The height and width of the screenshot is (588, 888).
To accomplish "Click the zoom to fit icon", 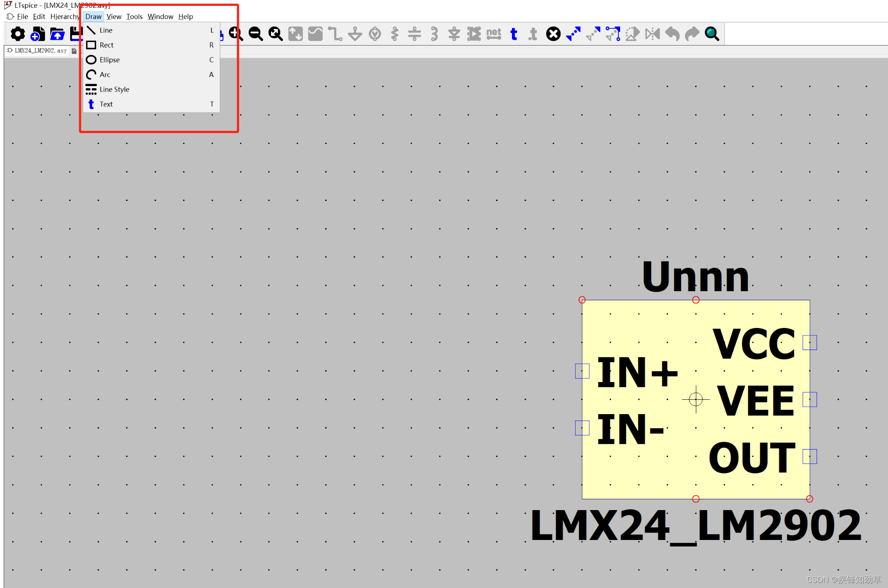I will 276,34.
